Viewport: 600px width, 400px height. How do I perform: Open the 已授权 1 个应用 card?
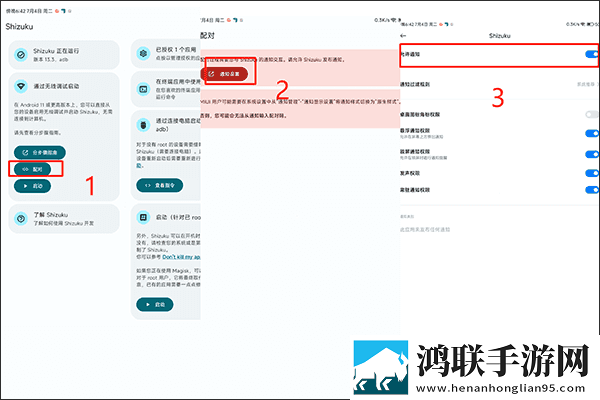pos(166,53)
